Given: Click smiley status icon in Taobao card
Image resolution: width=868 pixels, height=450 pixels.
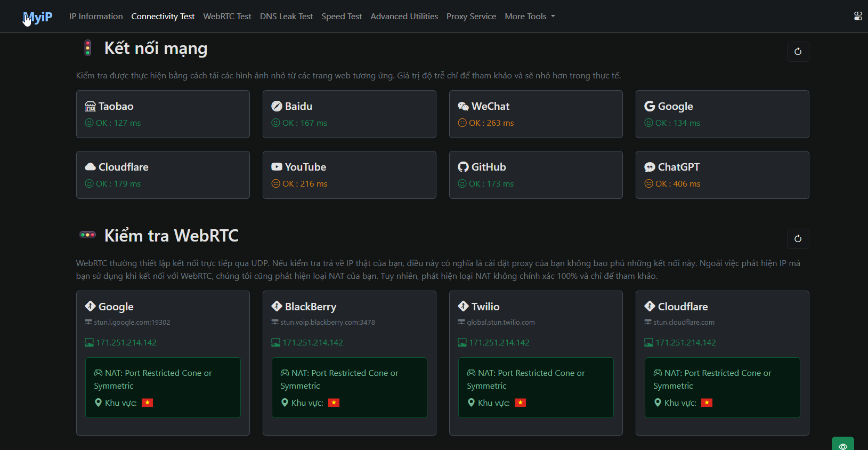Looking at the screenshot, I should pos(89,123).
